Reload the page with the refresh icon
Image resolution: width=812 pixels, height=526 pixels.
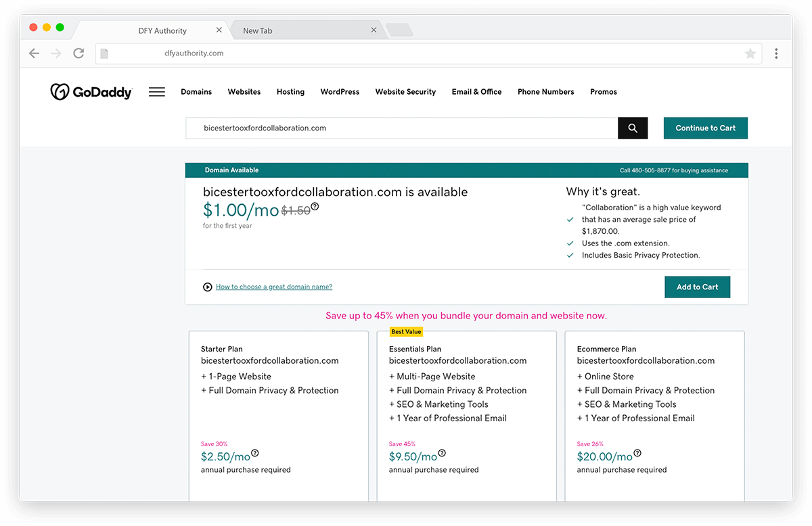click(78, 53)
